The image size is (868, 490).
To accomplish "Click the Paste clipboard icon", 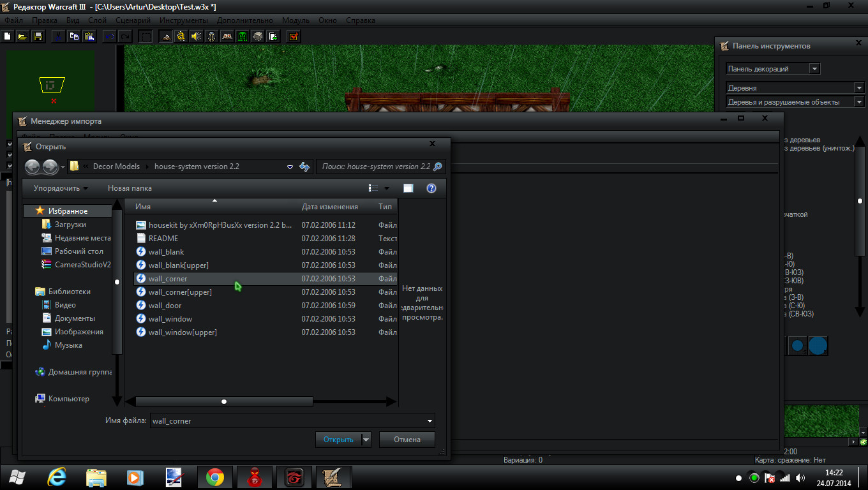I will click(x=89, y=36).
